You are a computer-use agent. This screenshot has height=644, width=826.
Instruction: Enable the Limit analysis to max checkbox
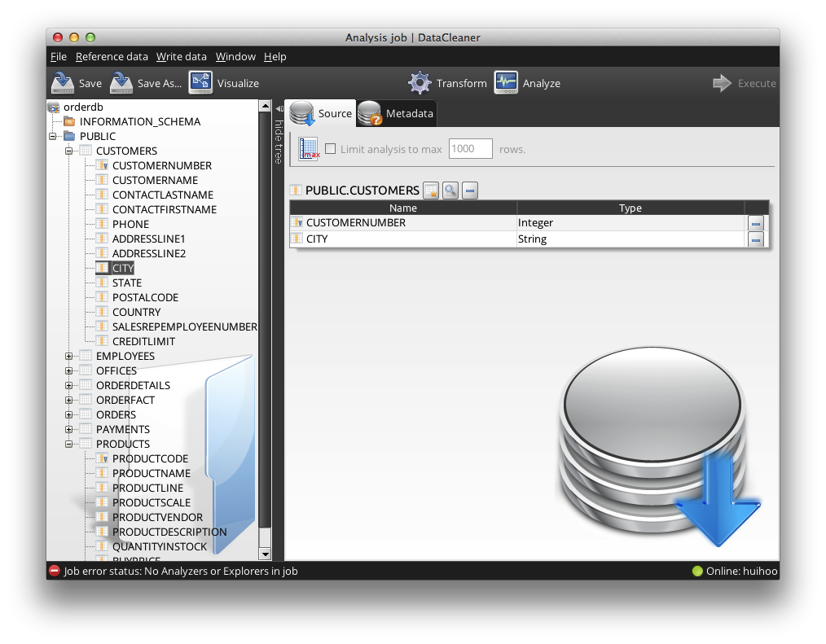point(331,149)
